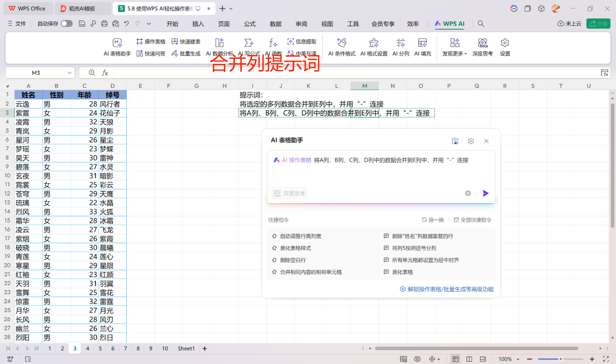This screenshot has width=616, height=364.
Task: Open 深度思考 Beta in the ribbon
Action: point(483,47)
